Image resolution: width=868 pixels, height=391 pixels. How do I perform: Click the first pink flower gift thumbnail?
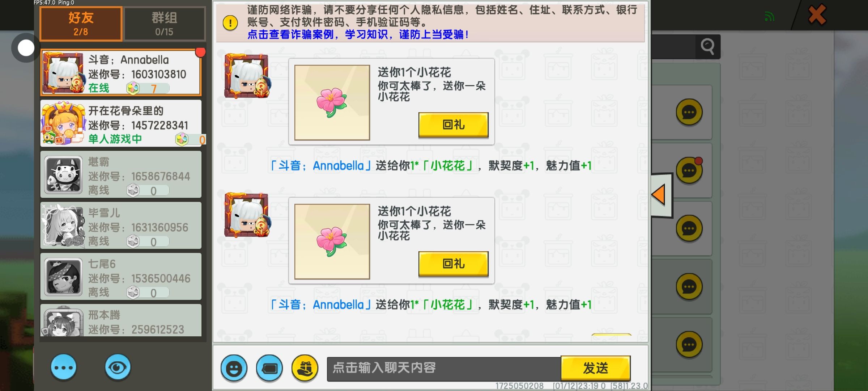click(x=332, y=102)
